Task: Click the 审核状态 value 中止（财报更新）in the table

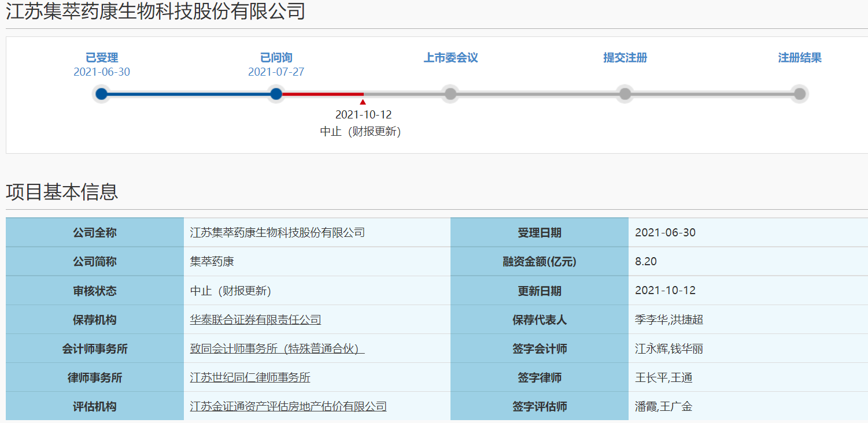Action: click(x=231, y=291)
